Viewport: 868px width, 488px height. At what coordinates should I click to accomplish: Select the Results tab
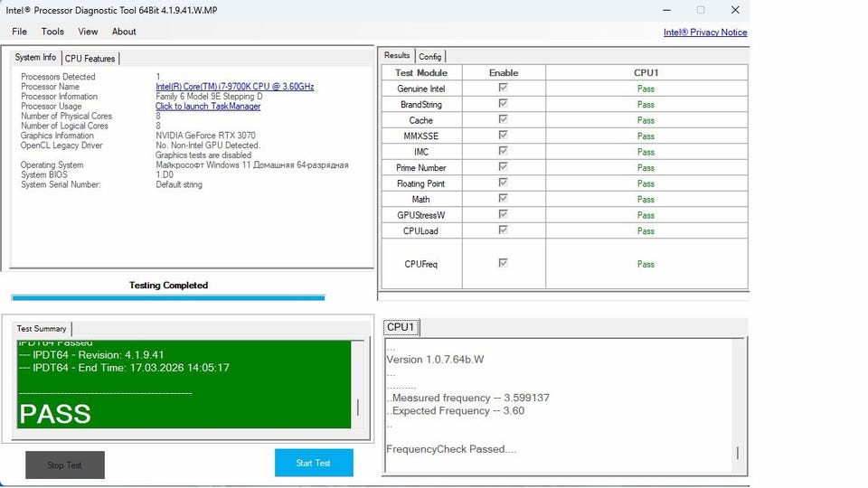pos(397,55)
